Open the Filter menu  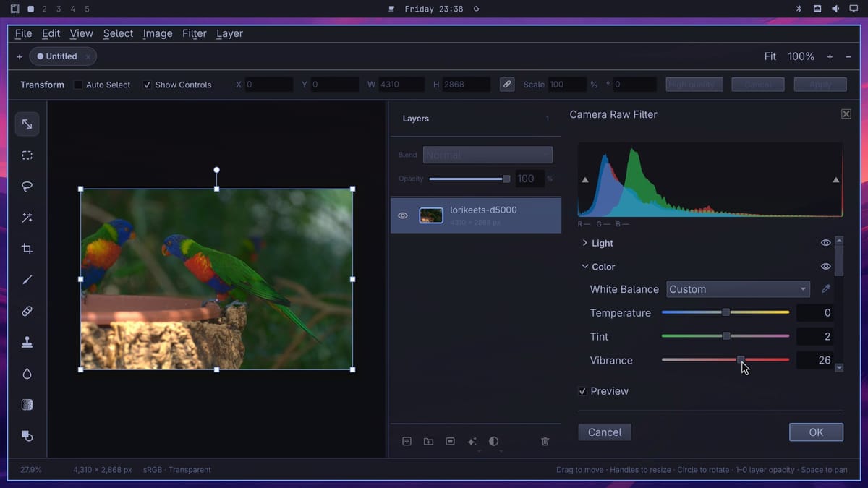click(x=195, y=33)
